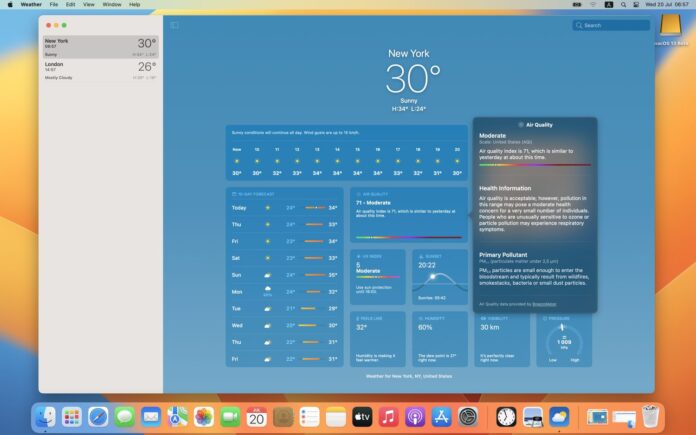Image resolution: width=696 pixels, height=435 pixels.
Task: Open the Visibility 30 km tile
Action: (x=502, y=340)
